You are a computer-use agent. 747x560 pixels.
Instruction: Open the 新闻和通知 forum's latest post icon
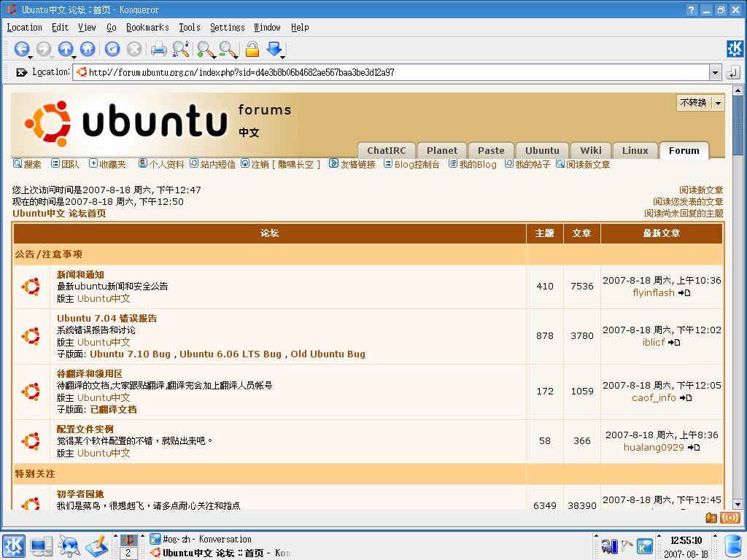click(x=684, y=293)
